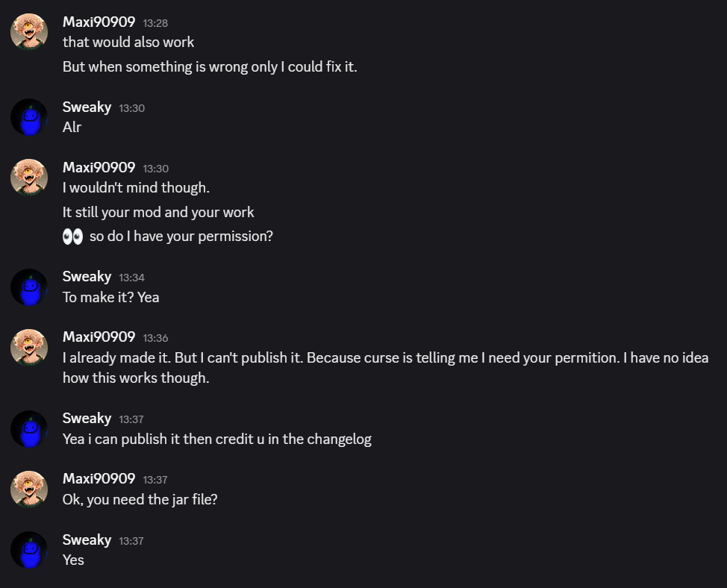Click Maxi90909's avatar at the 13:36 message
727x588 pixels.
point(29,347)
